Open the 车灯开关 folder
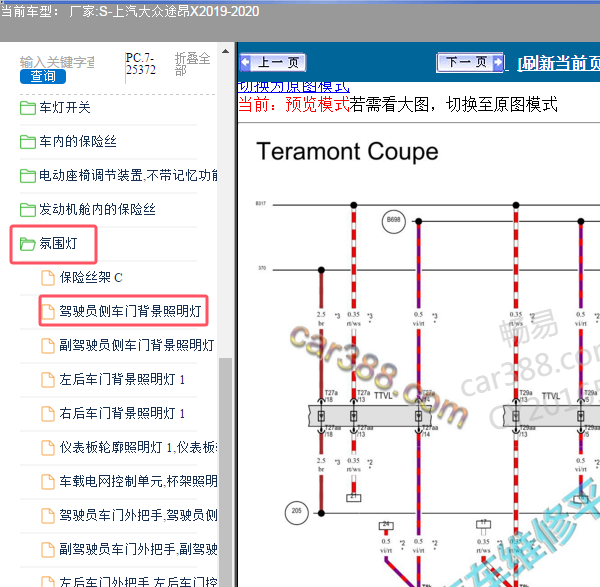The height and width of the screenshot is (587, 600). tap(65, 108)
